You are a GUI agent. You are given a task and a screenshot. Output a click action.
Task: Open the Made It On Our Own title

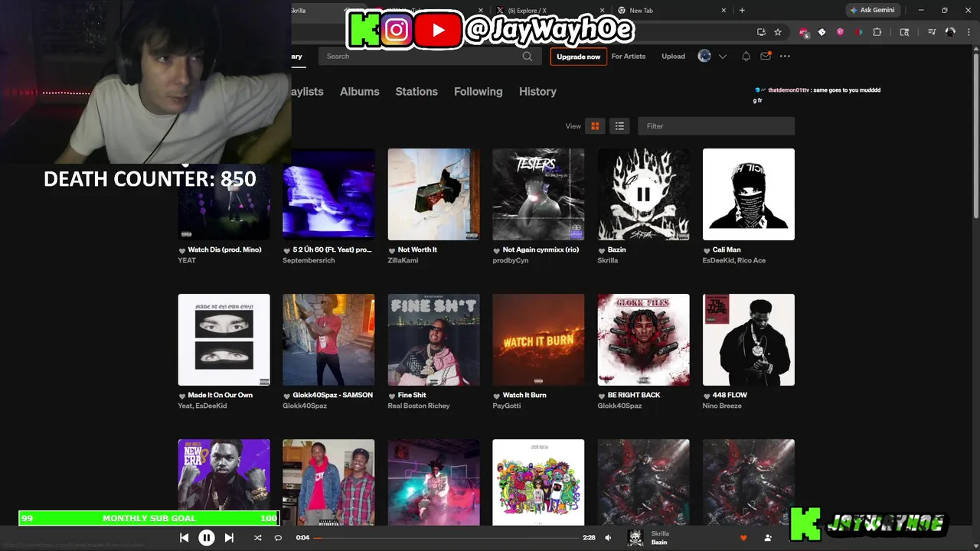(220, 395)
